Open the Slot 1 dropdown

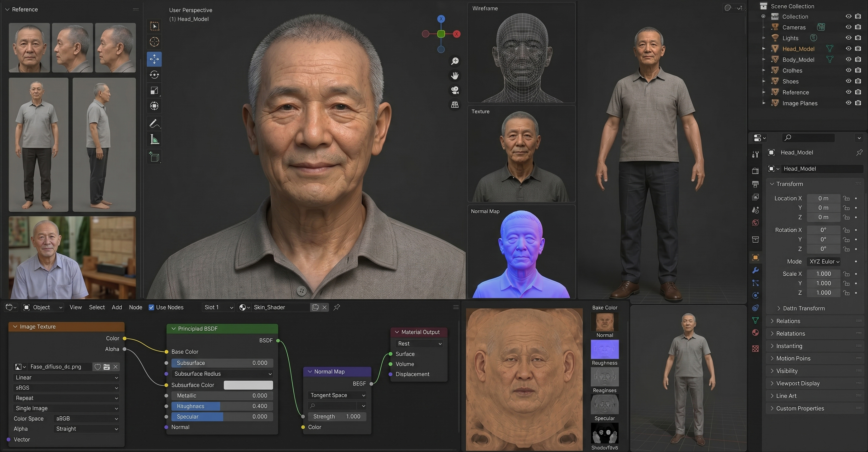click(x=219, y=308)
